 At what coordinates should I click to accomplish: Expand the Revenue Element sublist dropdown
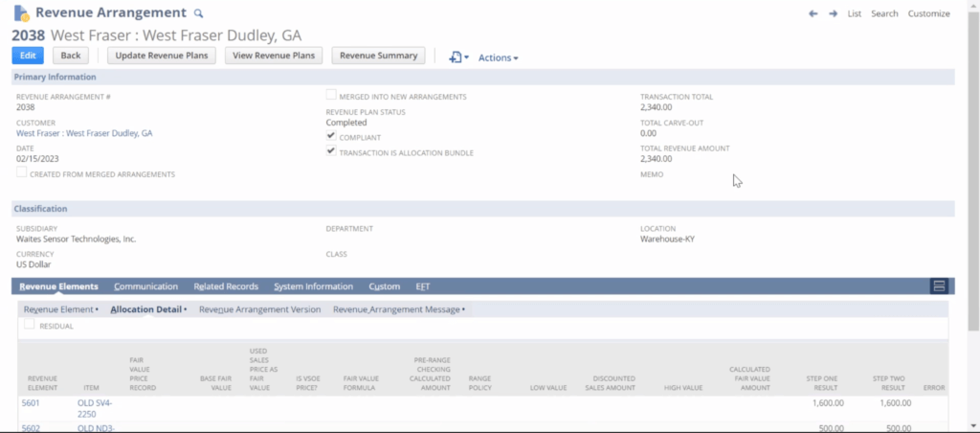pyautogui.click(x=61, y=309)
